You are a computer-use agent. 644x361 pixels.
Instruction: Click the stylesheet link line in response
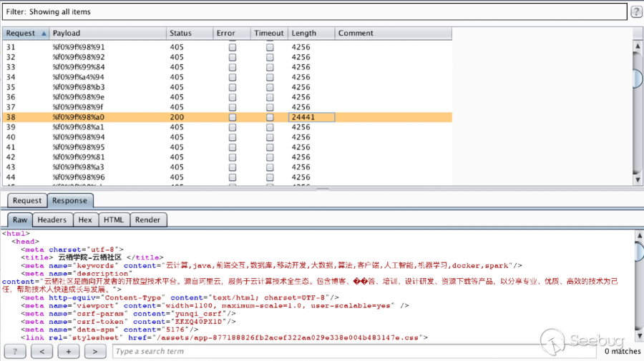click(224, 338)
